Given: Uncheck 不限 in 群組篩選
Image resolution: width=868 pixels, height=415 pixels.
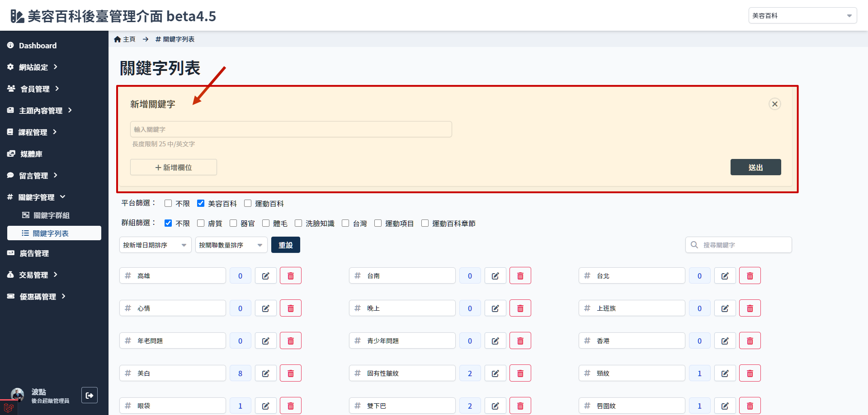Looking at the screenshot, I should [x=168, y=223].
